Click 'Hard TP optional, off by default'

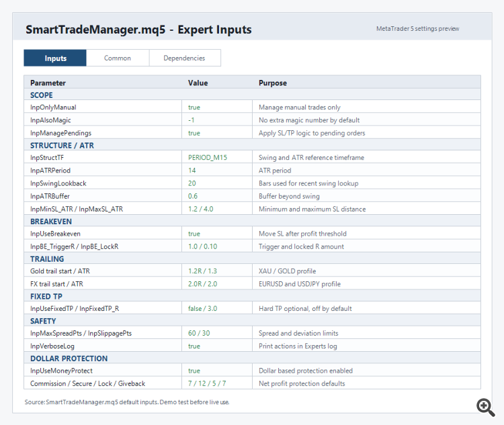305,309
